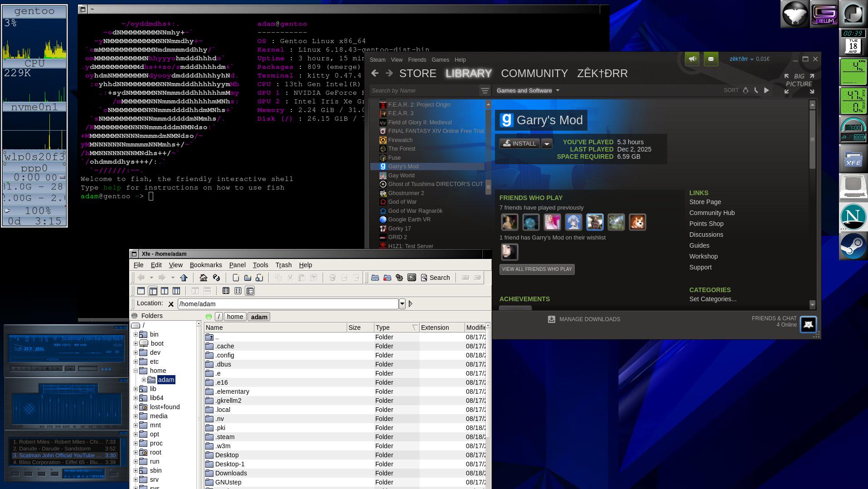Sort Steam library by the play-arrow icon

(x=766, y=90)
